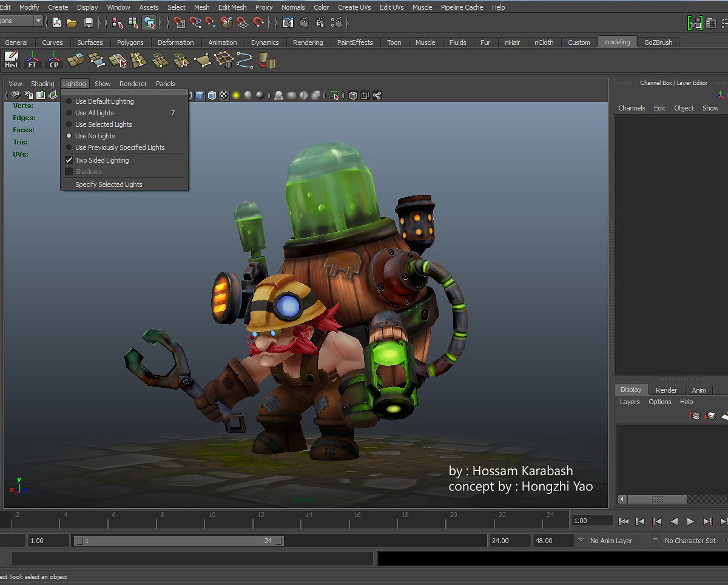
Task: Enable use all lights yellow bulb icon
Action: coord(236,95)
